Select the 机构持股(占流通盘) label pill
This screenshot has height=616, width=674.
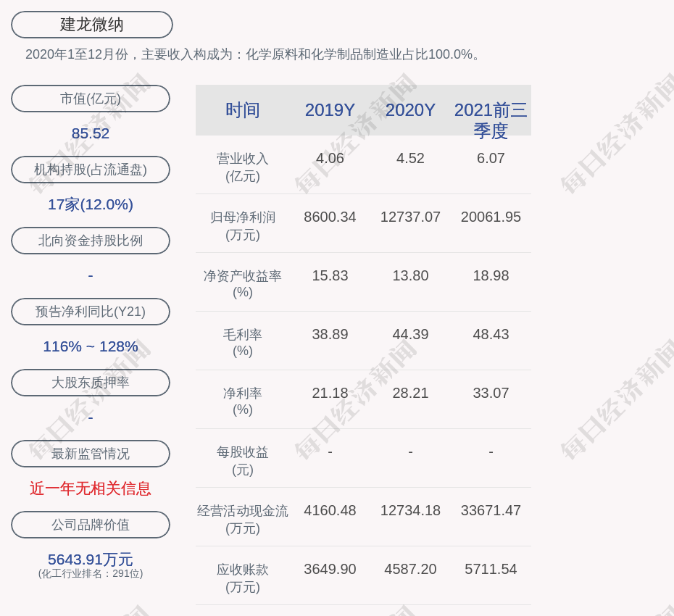point(91,170)
